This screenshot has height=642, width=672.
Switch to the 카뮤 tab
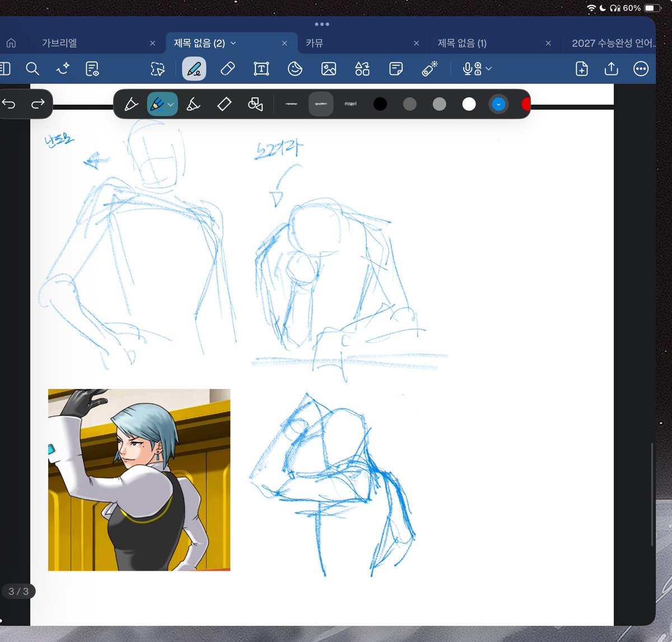314,43
